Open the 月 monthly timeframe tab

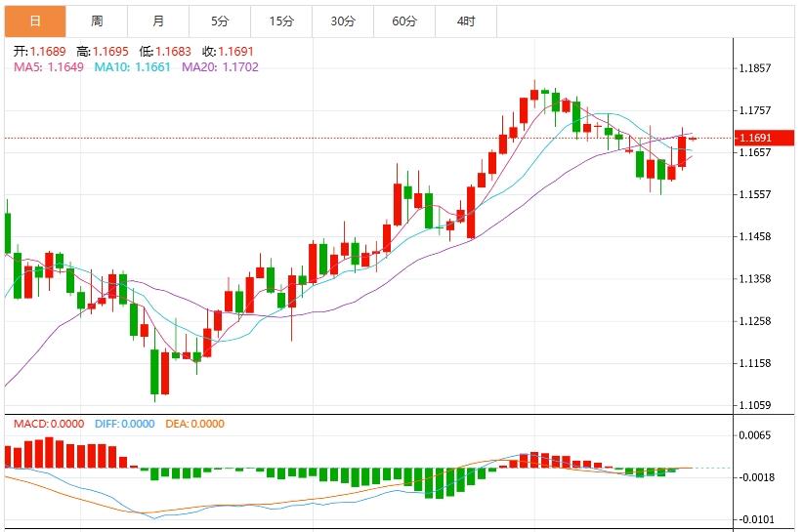[158, 20]
